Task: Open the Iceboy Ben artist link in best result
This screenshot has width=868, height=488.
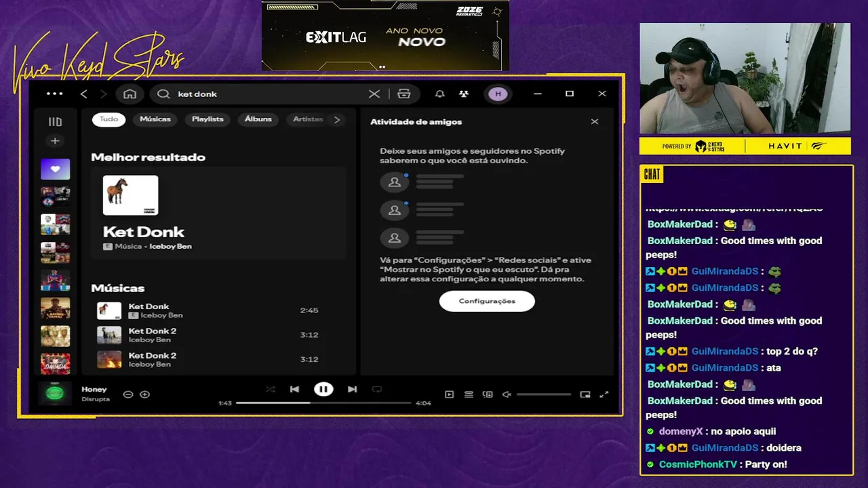Action: pos(170,247)
